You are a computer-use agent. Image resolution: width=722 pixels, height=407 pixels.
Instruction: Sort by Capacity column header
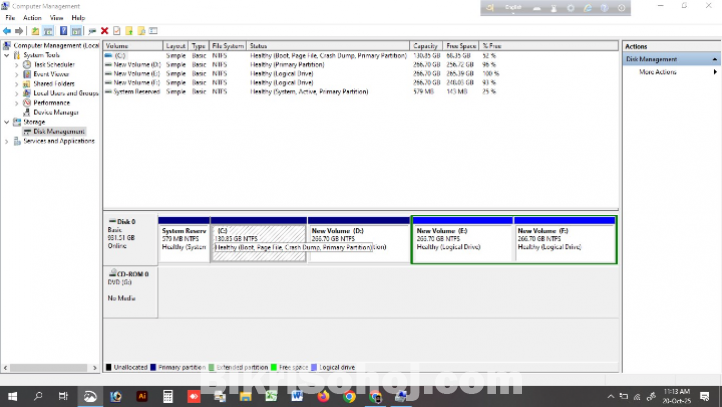tap(426, 46)
